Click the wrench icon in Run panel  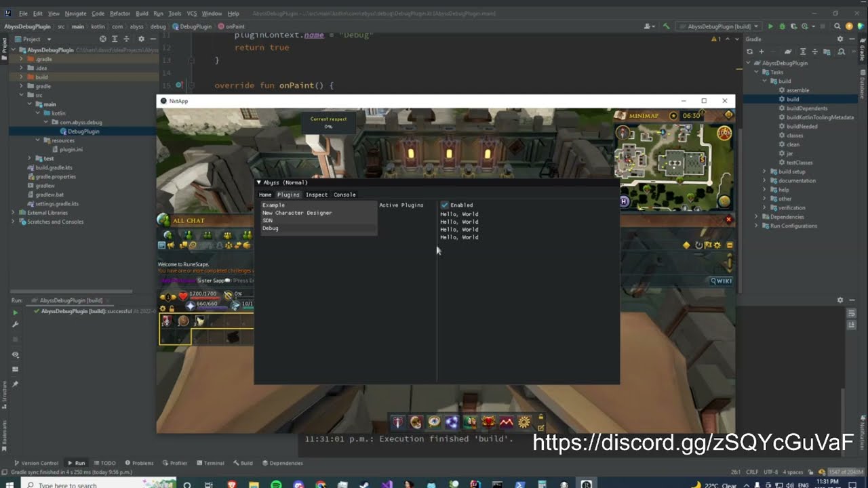[15, 325]
